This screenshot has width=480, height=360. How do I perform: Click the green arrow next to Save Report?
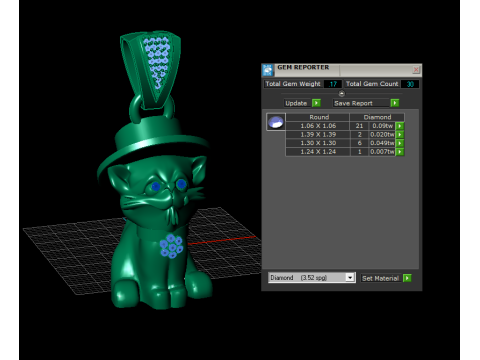tap(395, 103)
